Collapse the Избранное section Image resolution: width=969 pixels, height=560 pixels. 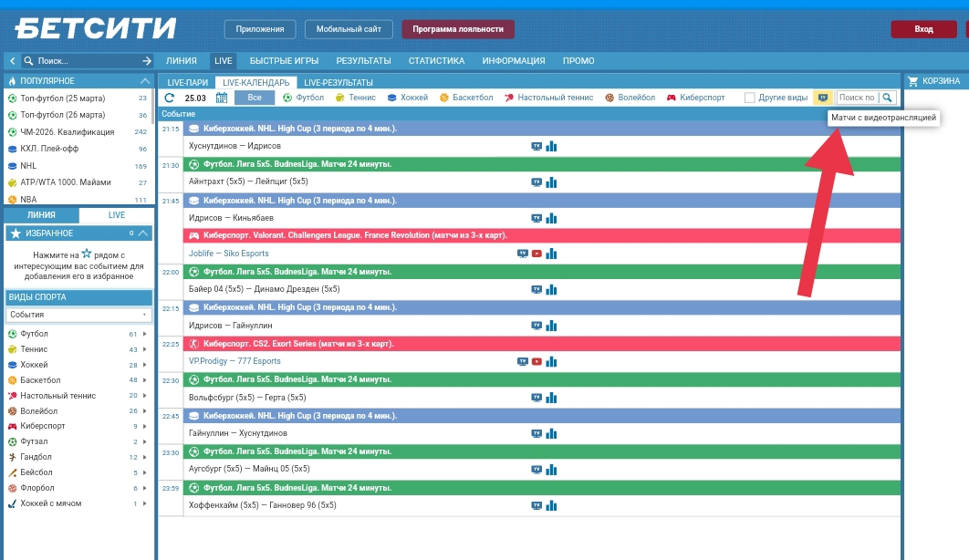pyautogui.click(x=143, y=233)
